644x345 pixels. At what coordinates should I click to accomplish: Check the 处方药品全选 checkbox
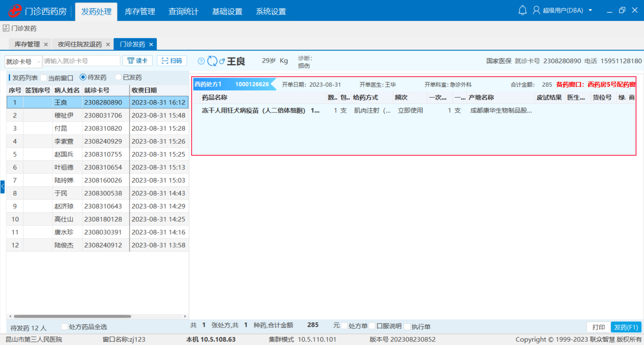coord(64,327)
